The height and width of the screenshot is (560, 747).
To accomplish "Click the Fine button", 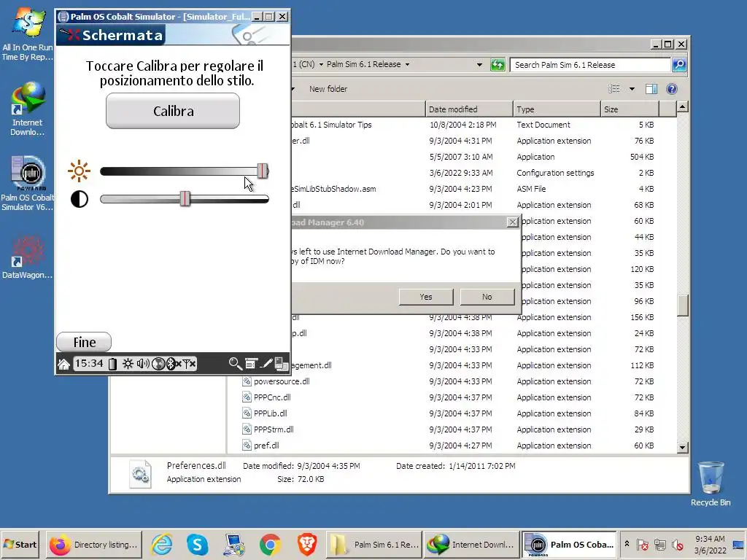I will point(84,342).
